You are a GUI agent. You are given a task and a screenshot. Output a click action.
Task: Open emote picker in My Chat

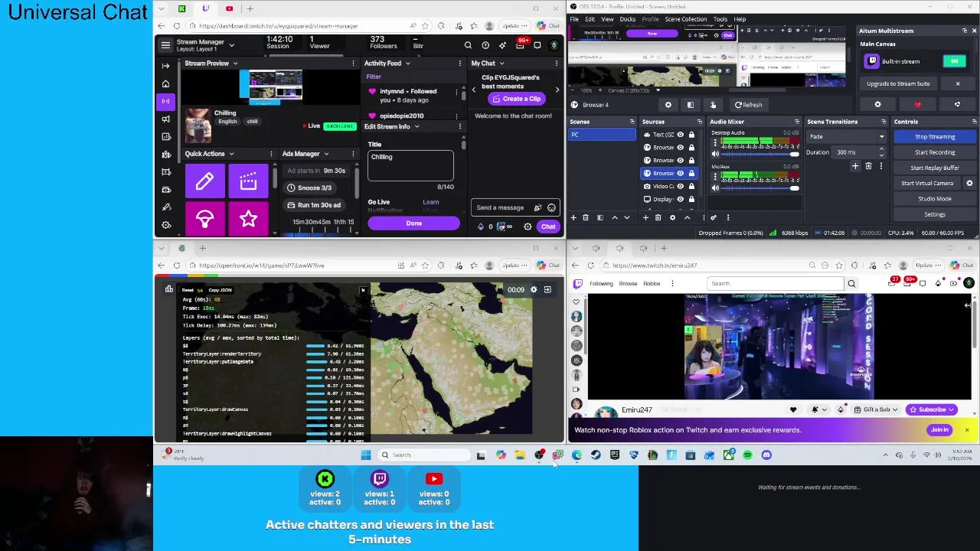coord(551,207)
